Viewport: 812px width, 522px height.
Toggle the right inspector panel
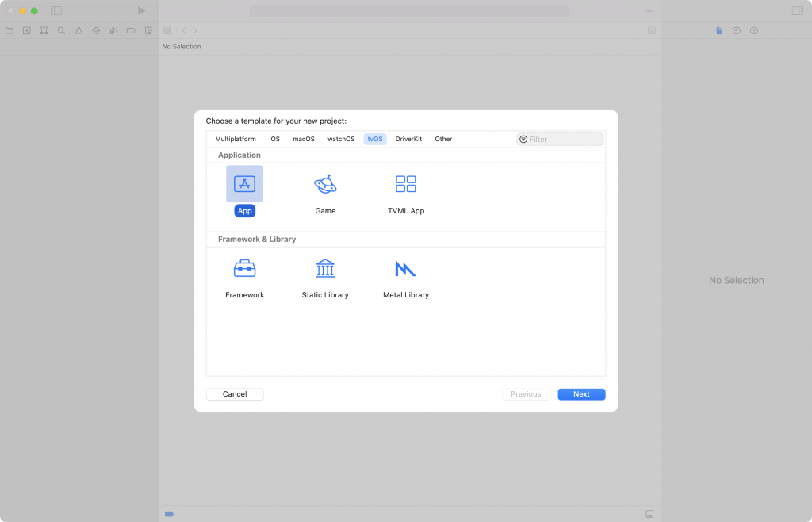tap(798, 11)
